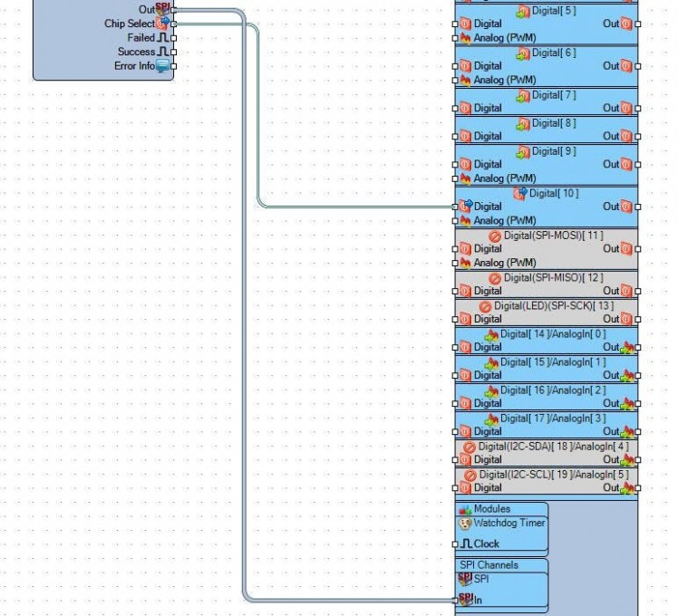Select the Digital input connector of Digital[ 10 ]

(455, 207)
